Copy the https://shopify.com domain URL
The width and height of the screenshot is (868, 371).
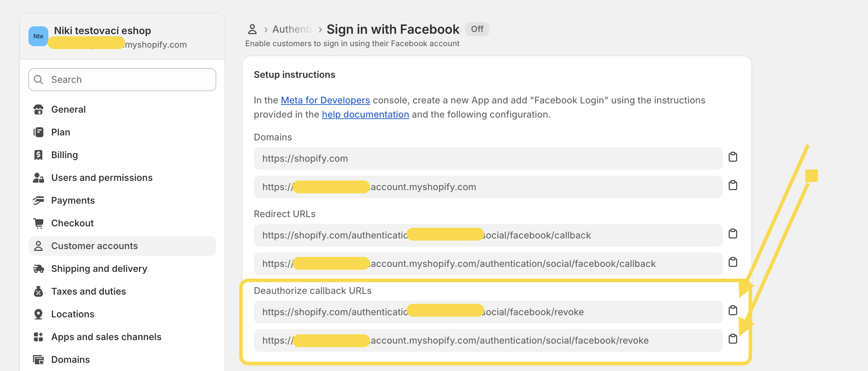[734, 157]
